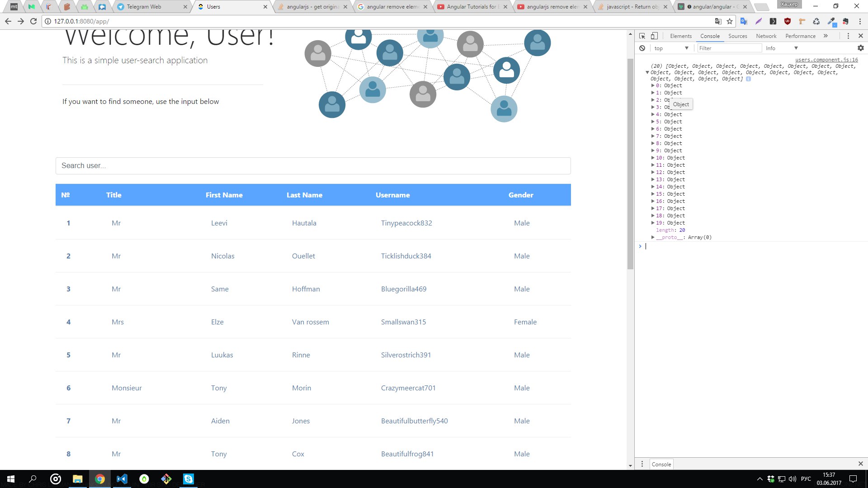Collapse the logged array of 20 objects
868x488 pixels.
point(647,72)
